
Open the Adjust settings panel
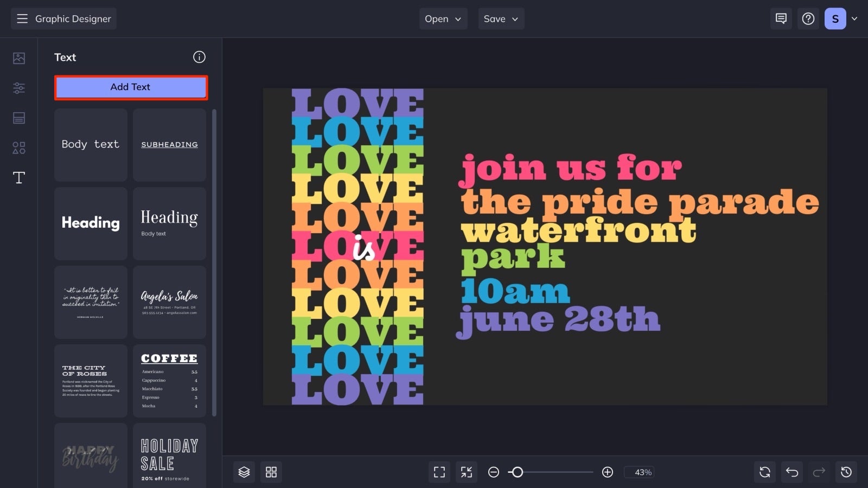click(x=18, y=88)
